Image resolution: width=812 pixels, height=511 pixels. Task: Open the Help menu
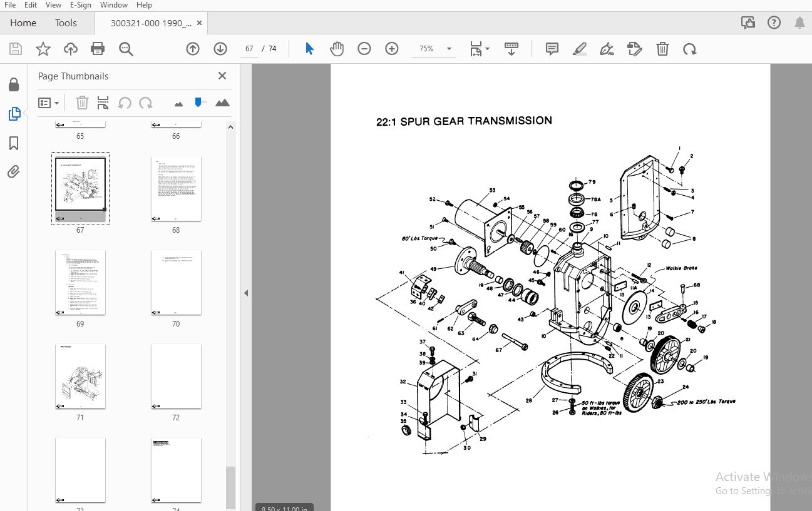click(144, 5)
